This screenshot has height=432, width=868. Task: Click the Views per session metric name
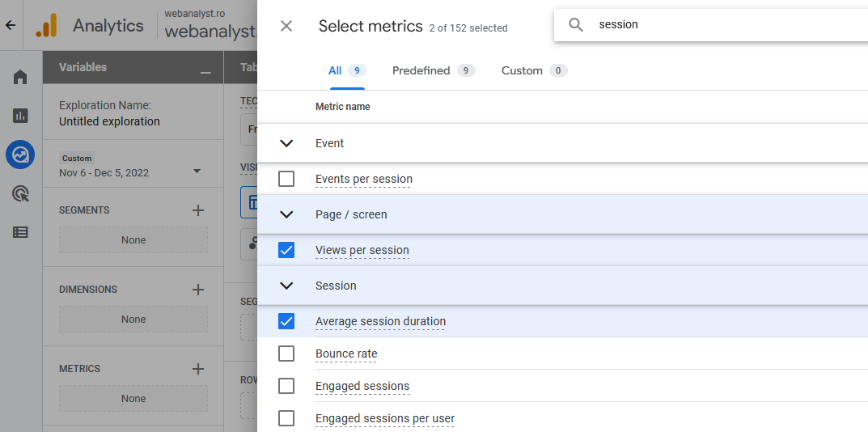(x=362, y=250)
